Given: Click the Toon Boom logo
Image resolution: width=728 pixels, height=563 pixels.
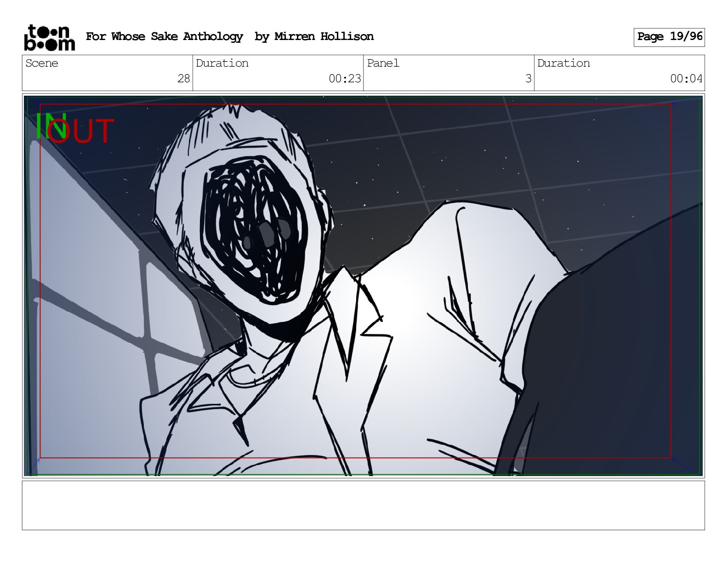Looking at the screenshot, I should coord(49,37).
